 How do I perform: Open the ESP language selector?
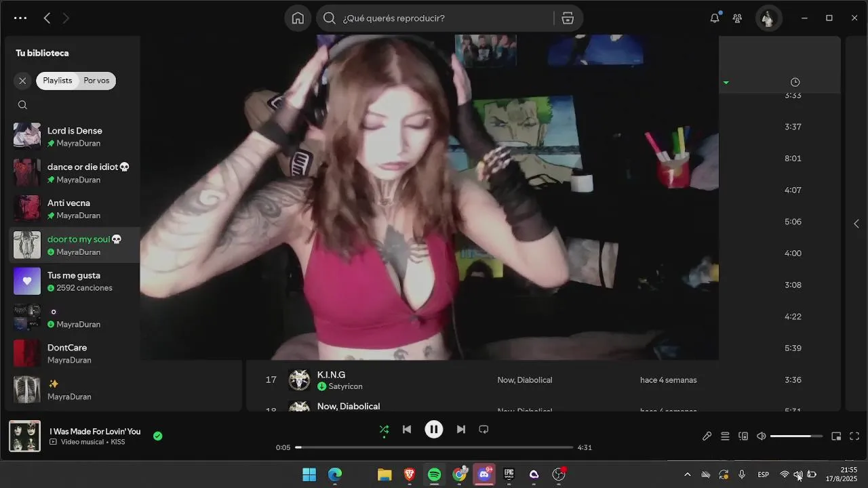(763, 474)
